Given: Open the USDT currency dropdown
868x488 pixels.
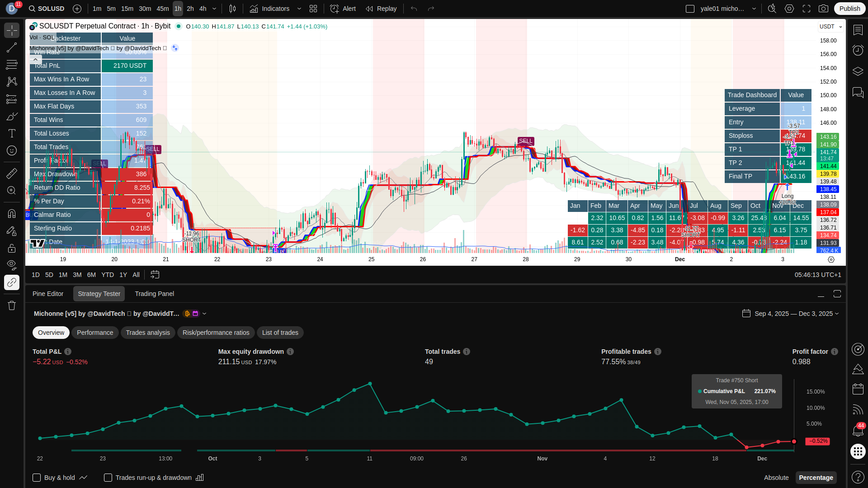Looking at the screenshot, I should tap(830, 27).
